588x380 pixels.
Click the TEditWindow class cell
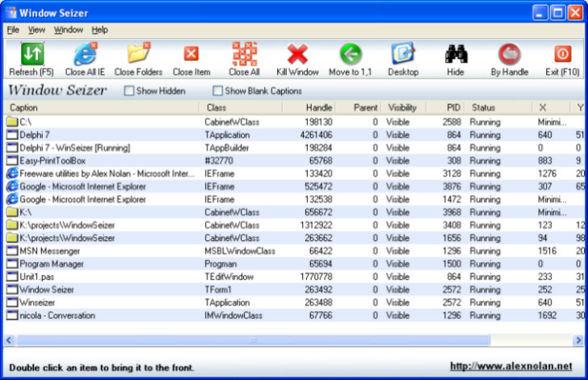tap(229, 277)
